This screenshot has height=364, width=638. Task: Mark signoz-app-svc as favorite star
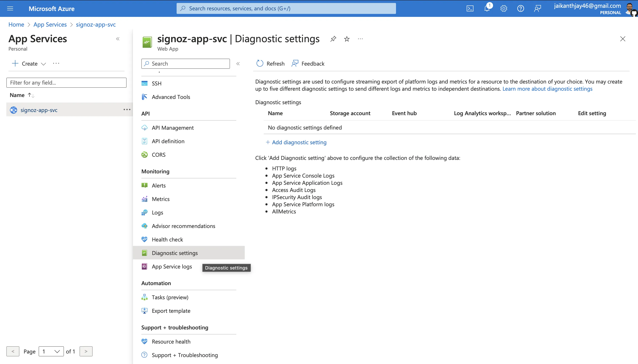tap(347, 39)
